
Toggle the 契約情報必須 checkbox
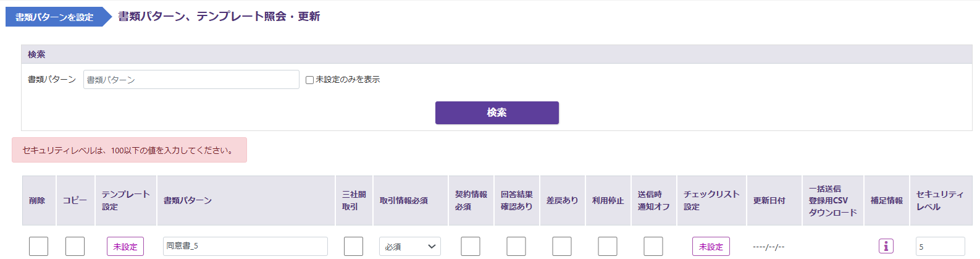(x=470, y=246)
